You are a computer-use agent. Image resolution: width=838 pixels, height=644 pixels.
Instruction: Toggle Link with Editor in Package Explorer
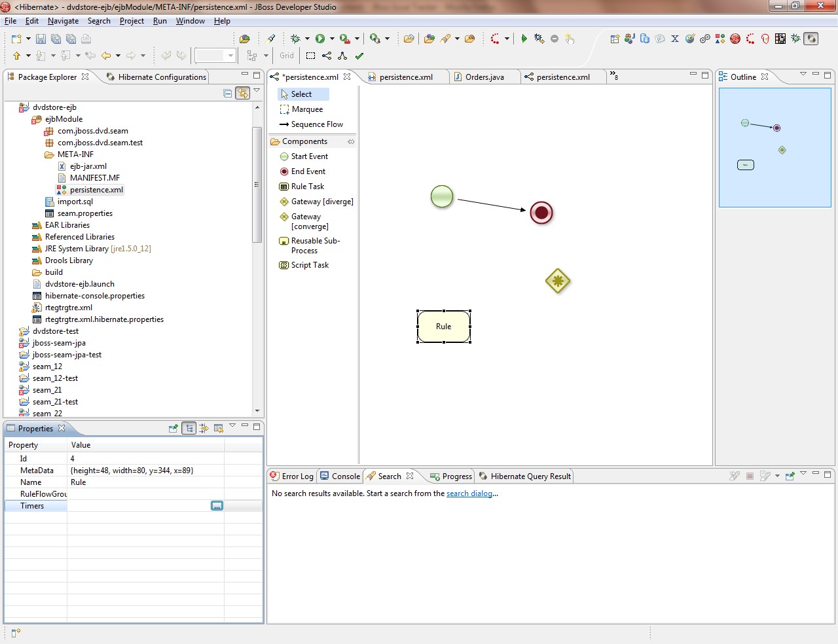point(242,93)
